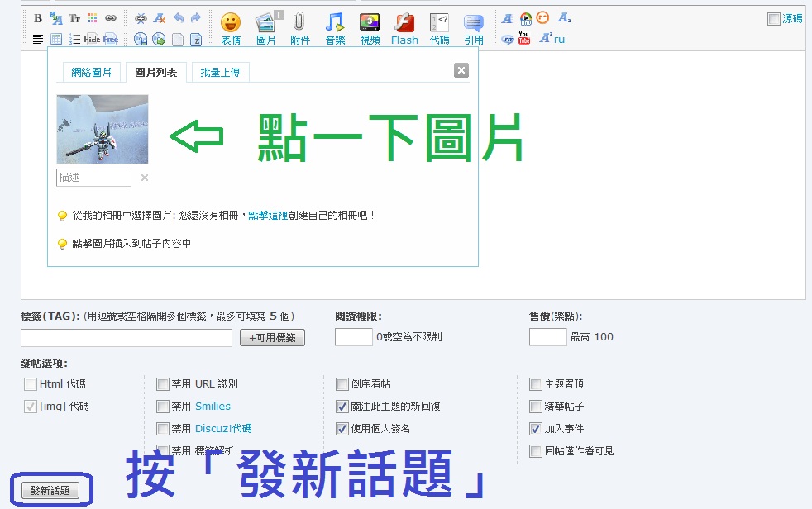Focus the 閱讀權限 read permission field

pyautogui.click(x=354, y=337)
